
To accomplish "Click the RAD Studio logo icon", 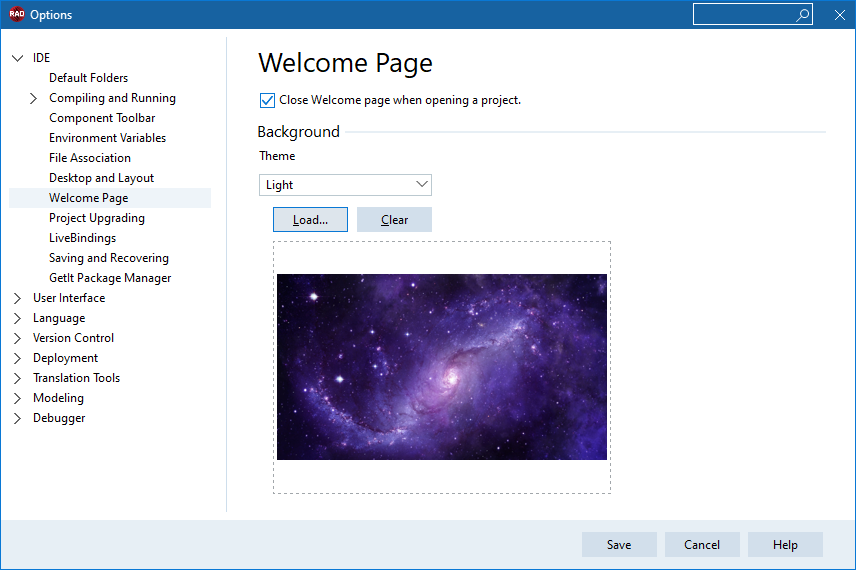I will click(16, 14).
